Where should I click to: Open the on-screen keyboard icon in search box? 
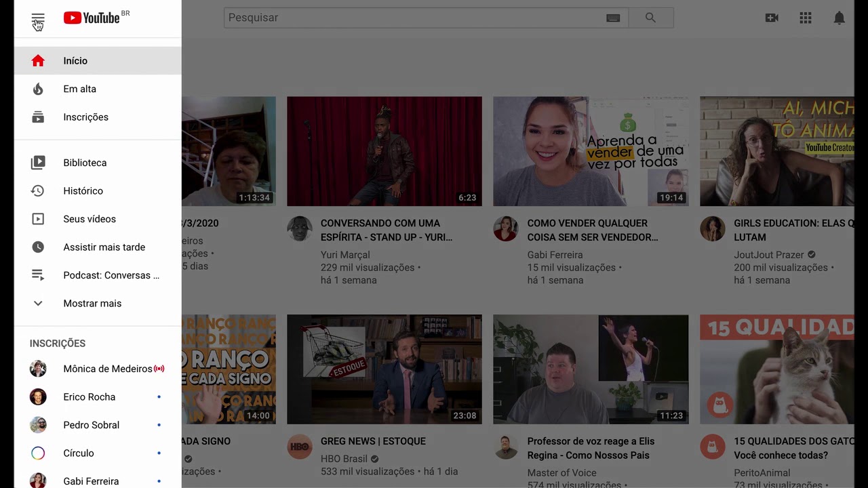613,18
